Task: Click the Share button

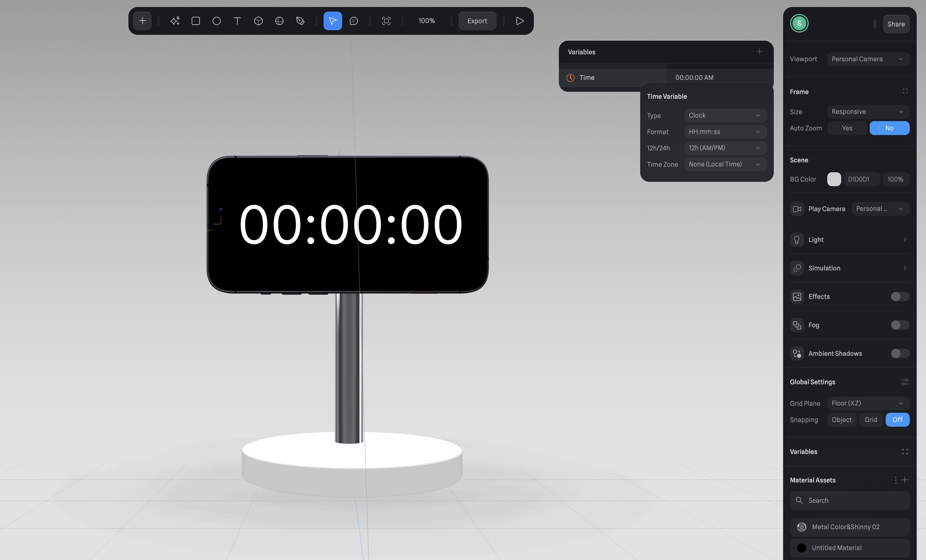Action: coord(896,24)
